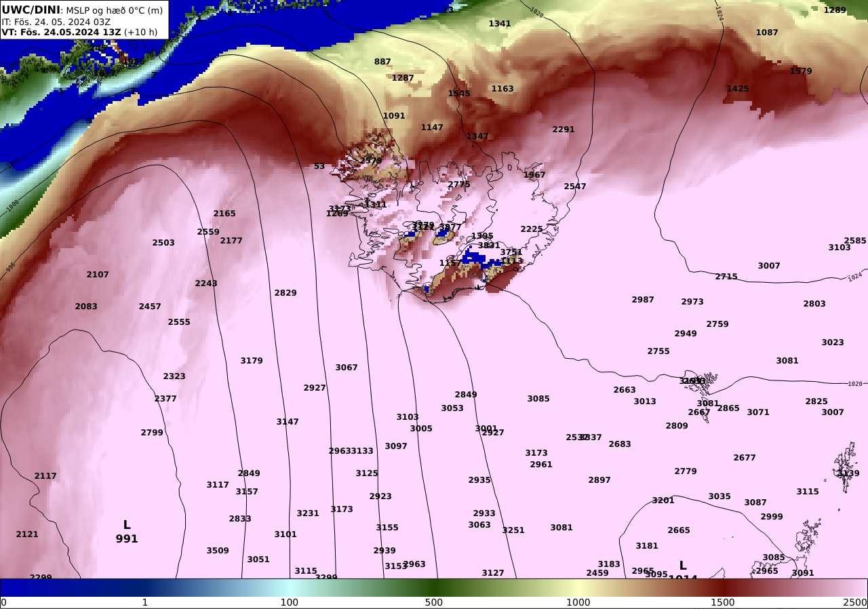The width and height of the screenshot is (868, 609).
Task: Click the 1500 tick on the color scale
Action: 723,602
